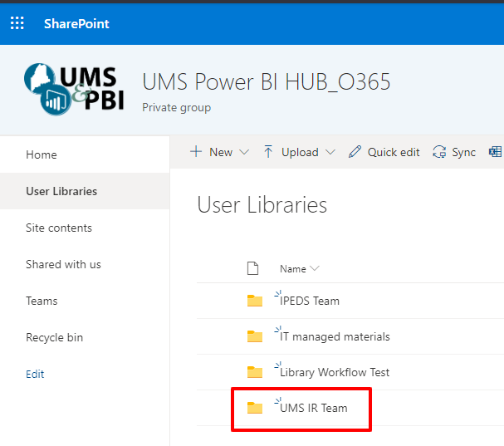Click the Upload button label
This screenshot has height=446, width=504.
coord(300,152)
